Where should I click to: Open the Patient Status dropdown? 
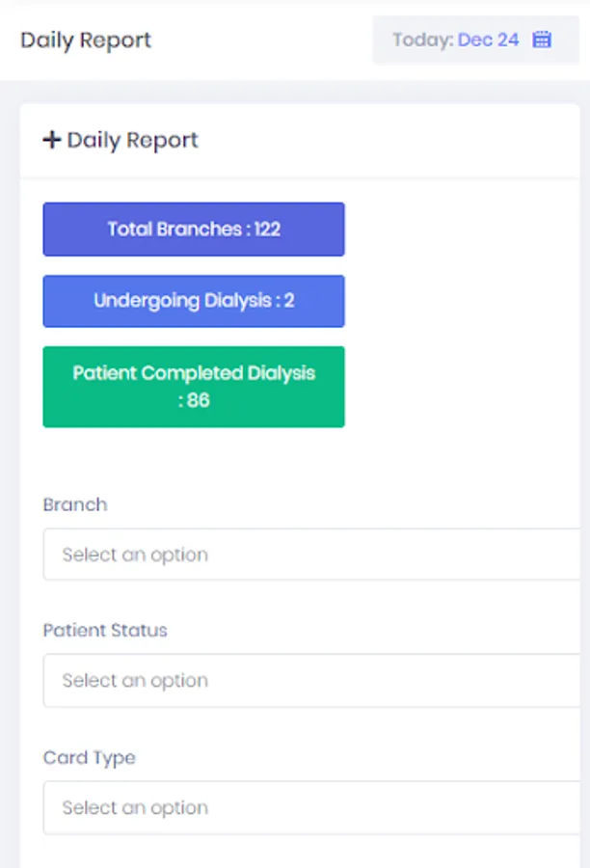[x=313, y=680]
